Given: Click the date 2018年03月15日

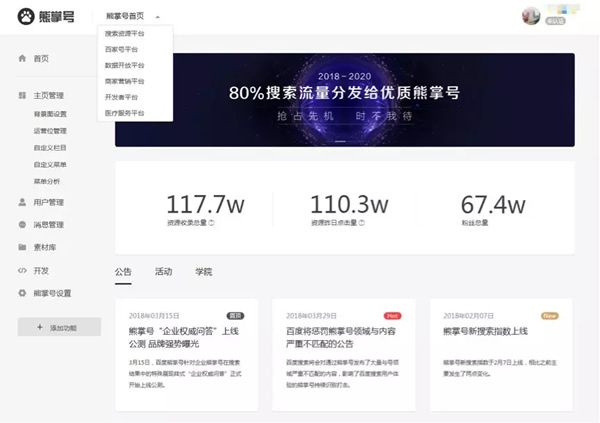Looking at the screenshot, I should (x=154, y=316).
